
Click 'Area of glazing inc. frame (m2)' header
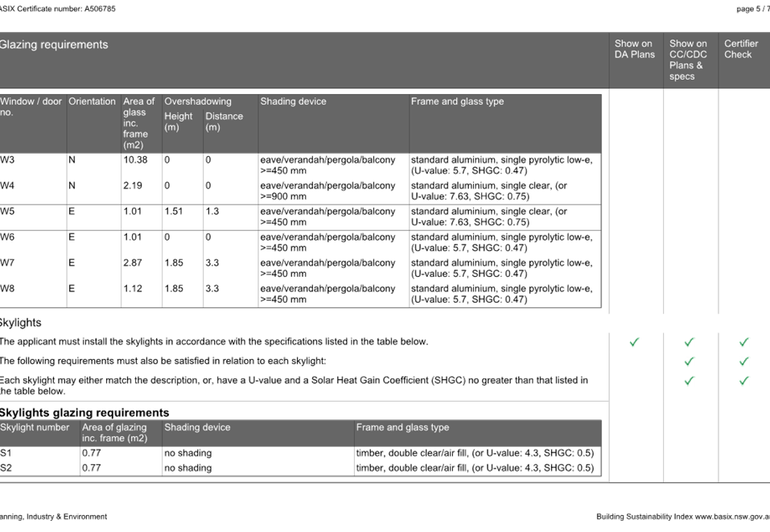(114, 433)
